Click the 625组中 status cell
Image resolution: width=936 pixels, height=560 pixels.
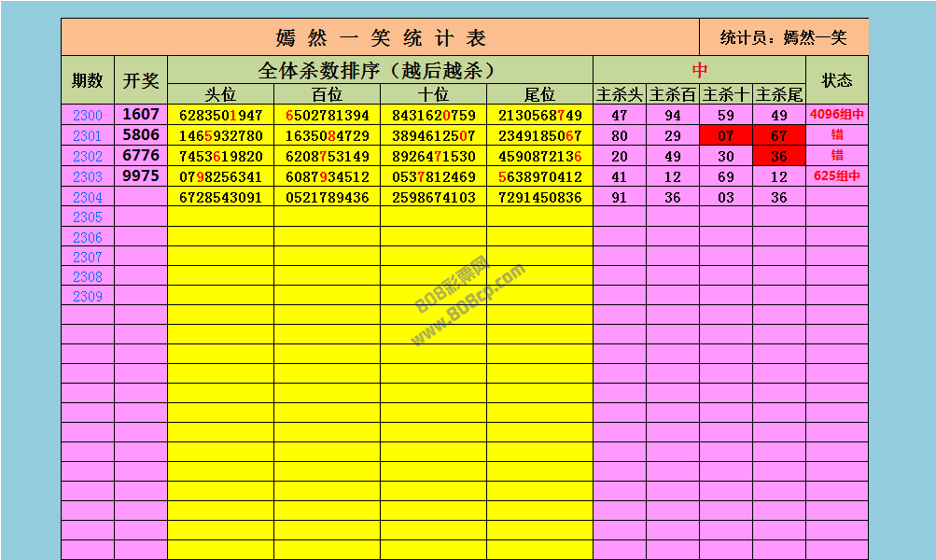837,176
